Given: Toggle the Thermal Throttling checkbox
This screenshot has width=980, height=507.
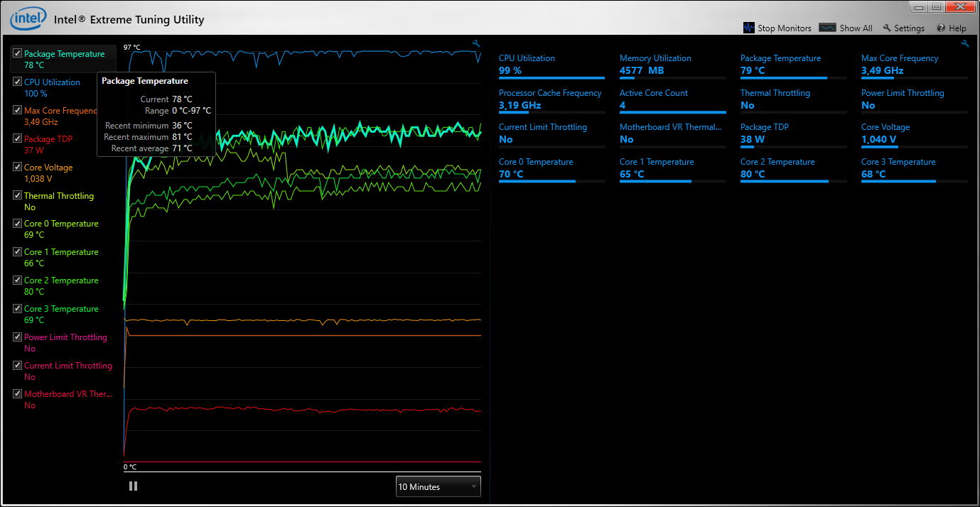Looking at the screenshot, I should (18, 195).
